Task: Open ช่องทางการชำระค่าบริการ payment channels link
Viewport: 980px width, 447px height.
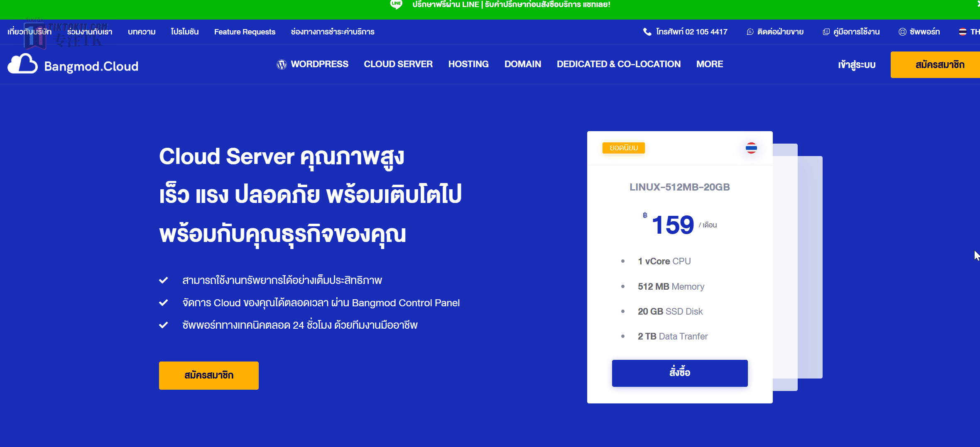Action: click(x=333, y=32)
